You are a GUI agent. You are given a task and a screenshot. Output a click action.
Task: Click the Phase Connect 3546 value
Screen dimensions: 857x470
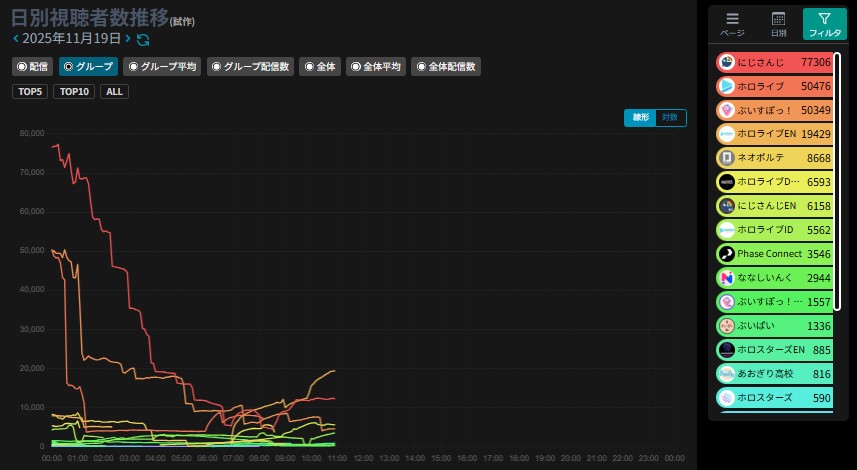click(819, 254)
